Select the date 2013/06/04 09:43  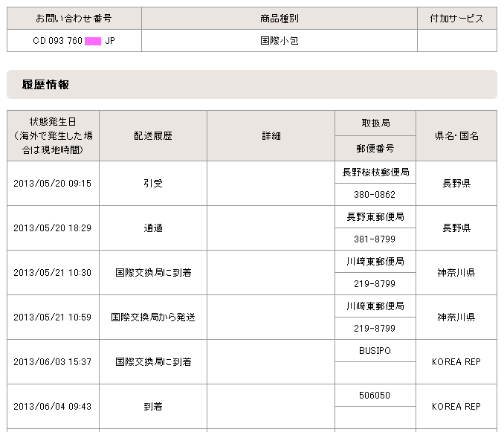(52, 407)
